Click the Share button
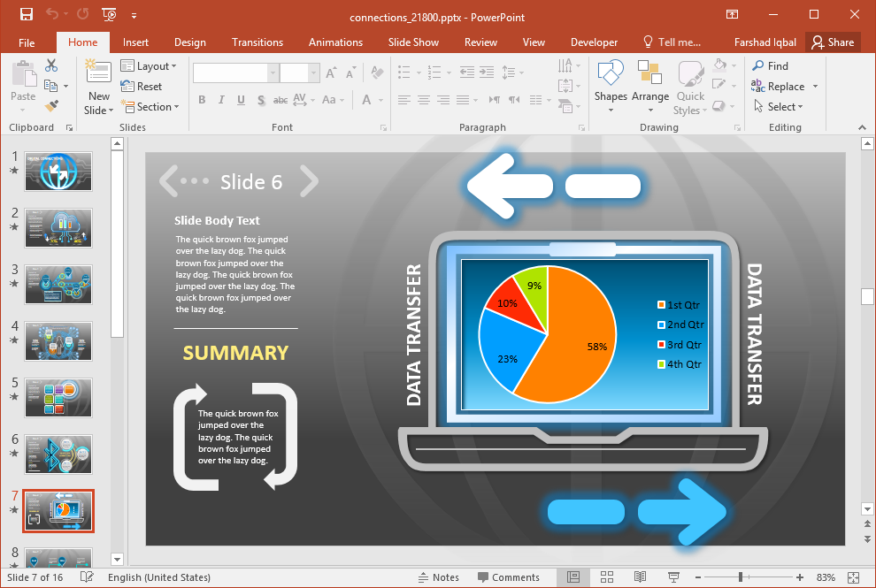The image size is (876, 588). (833, 42)
